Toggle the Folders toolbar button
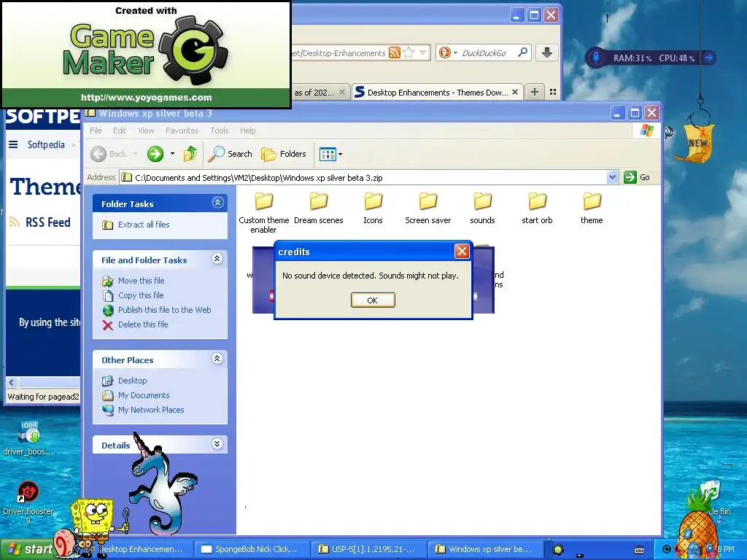The image size is (747, 560). (284, 154)
